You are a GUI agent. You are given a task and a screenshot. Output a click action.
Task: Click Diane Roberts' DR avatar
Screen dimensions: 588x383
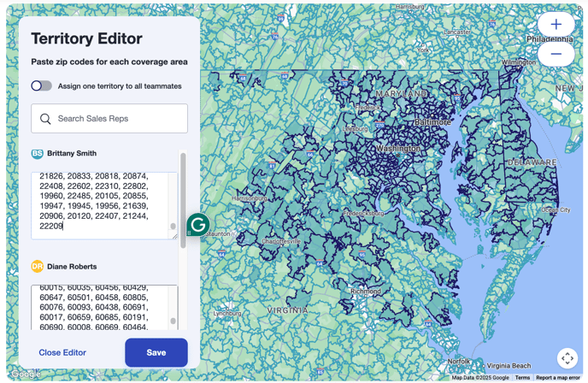click(38, 267)
